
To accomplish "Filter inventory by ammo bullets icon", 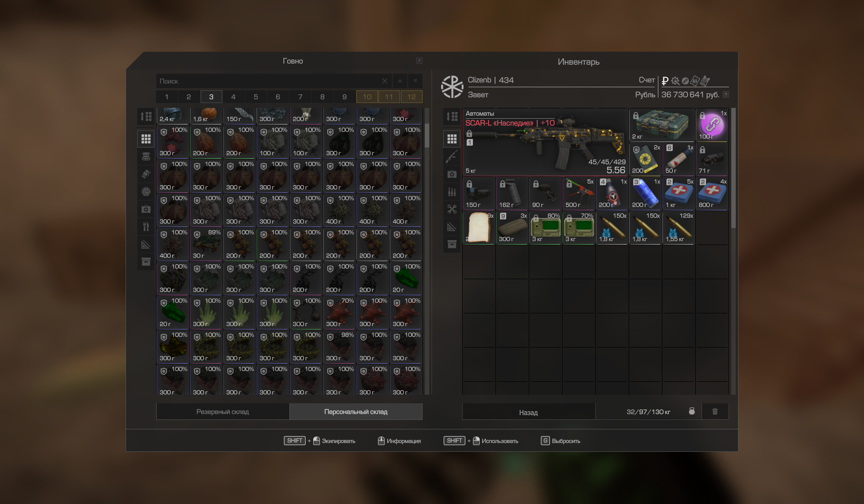I will tap(452, 192).
